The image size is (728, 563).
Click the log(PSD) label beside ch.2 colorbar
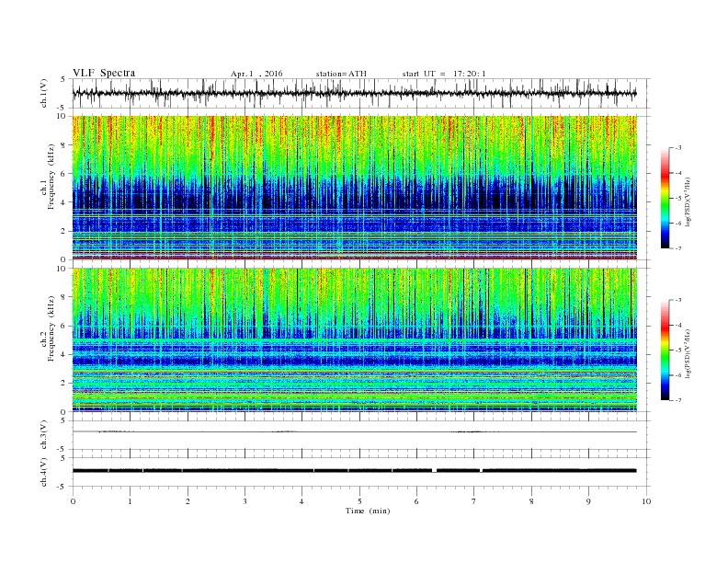point(688,353)
